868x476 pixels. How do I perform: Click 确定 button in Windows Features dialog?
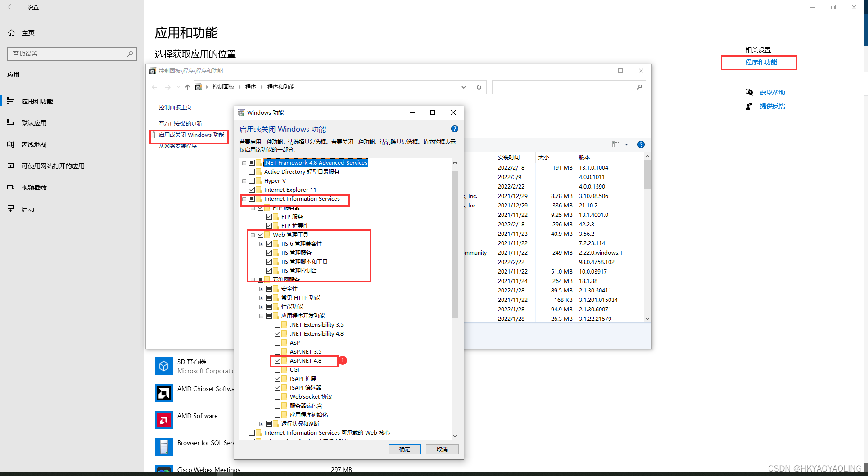[405, 449]
